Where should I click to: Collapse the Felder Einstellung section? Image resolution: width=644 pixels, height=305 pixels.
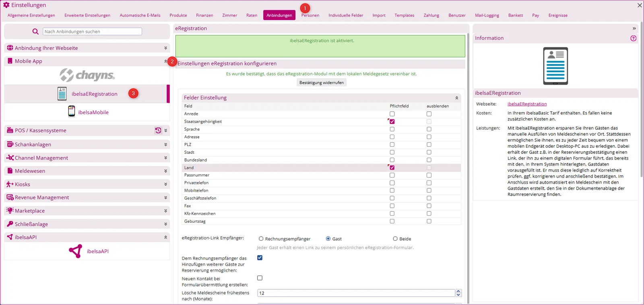pos(456,98)
